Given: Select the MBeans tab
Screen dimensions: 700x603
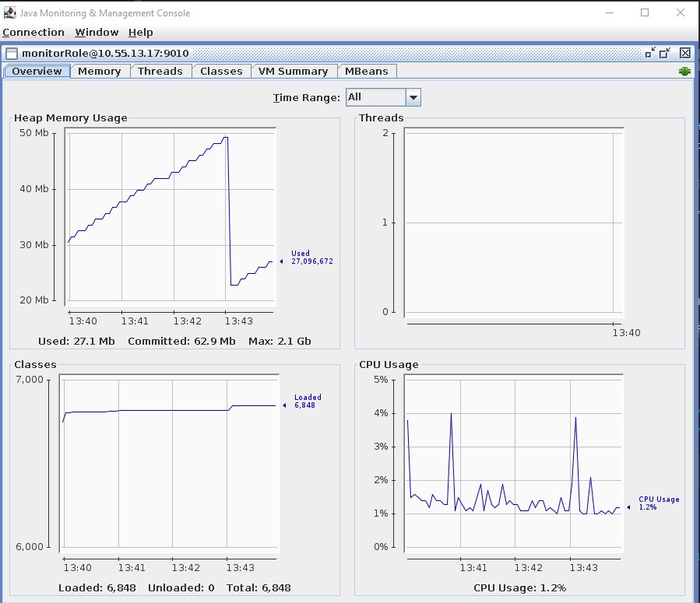Looking at the screenshot, I should coord(366,71).
